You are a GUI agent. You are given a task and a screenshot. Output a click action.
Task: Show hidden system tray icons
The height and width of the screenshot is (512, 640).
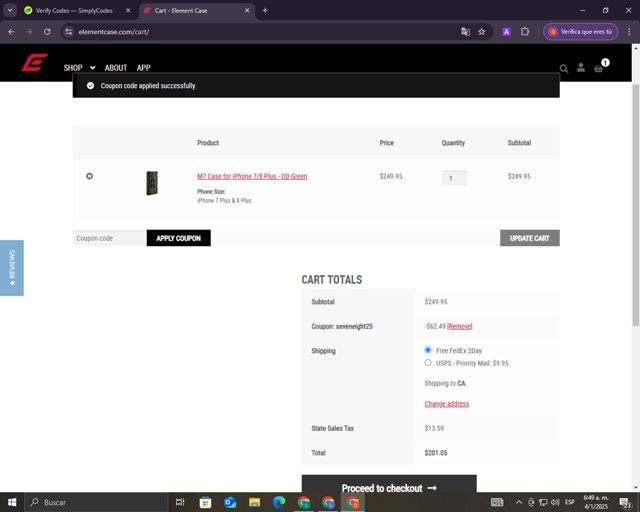click(x=519, y=502)
